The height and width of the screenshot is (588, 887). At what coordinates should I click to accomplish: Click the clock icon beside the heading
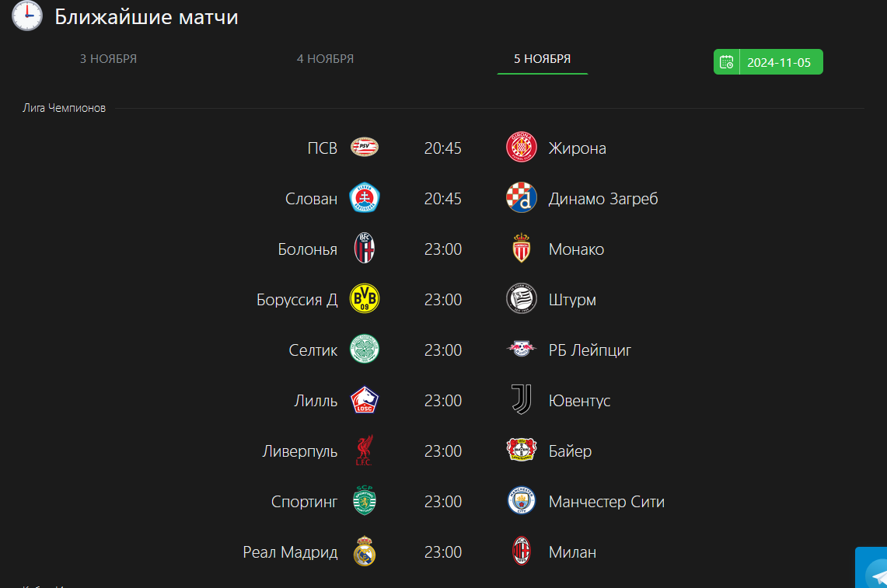coord(27,16)
